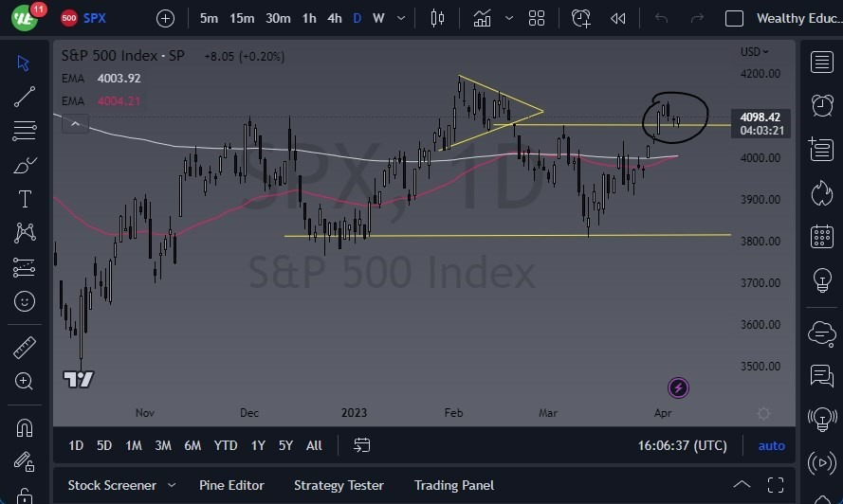This screenshot has width=843, height=504.
Task: Toggle lock all drawing tools
Action: point(25,495)
